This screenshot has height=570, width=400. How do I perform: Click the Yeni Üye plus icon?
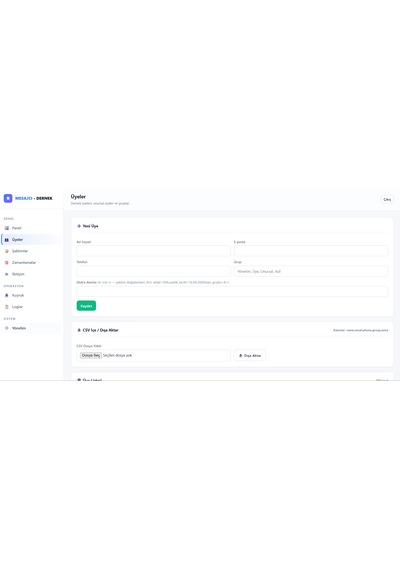coord(79,226)
